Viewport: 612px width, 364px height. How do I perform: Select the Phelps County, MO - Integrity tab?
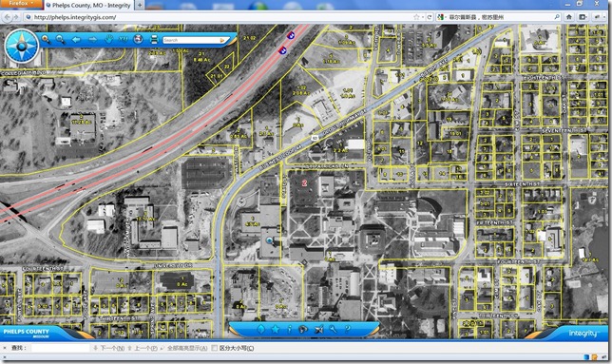pyautogui.click(x=89, y=6)
